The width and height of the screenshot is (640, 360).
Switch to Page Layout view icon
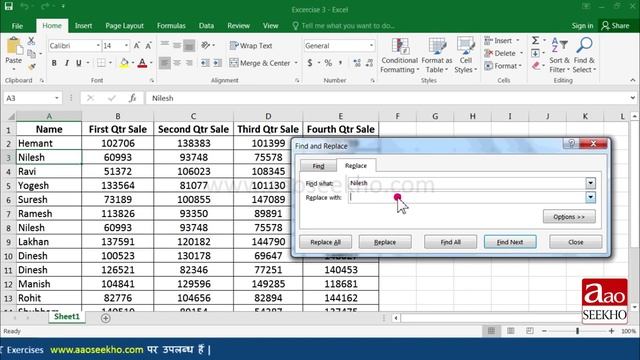[x=511, y=331]
